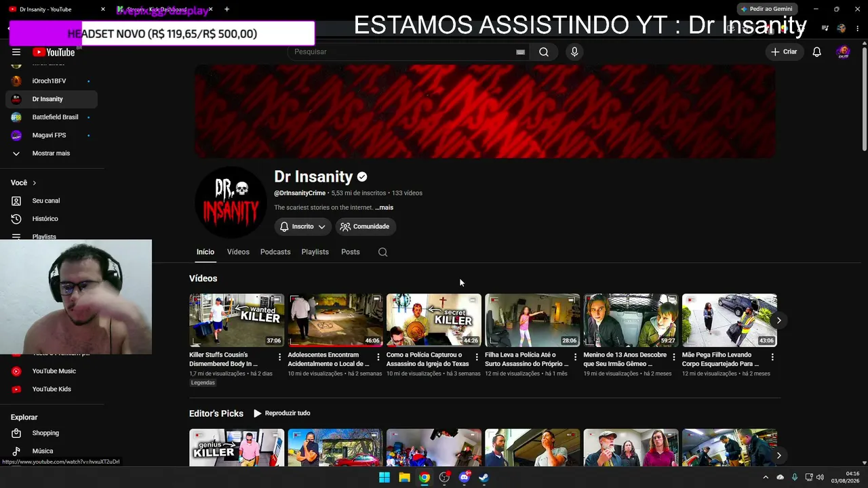This screenshot has width=868, height=488.
Task: Open the 'genius KILLER' Editor's Picks thumbnail
Action: [x=237, y=447]
